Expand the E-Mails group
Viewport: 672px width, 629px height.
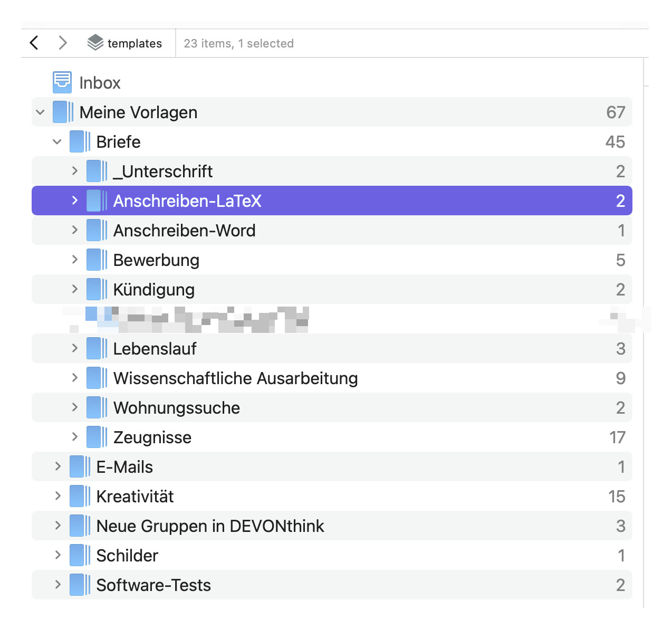tap(57, 466)
